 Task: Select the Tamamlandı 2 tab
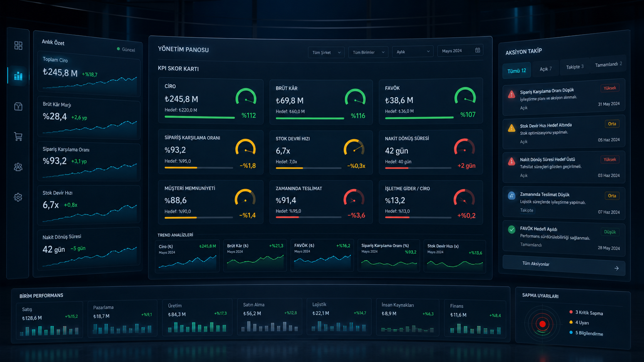point(608,65)
